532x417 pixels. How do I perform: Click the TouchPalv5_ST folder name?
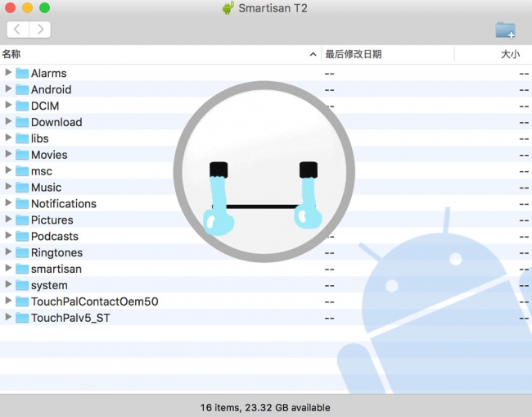(70, 318)
